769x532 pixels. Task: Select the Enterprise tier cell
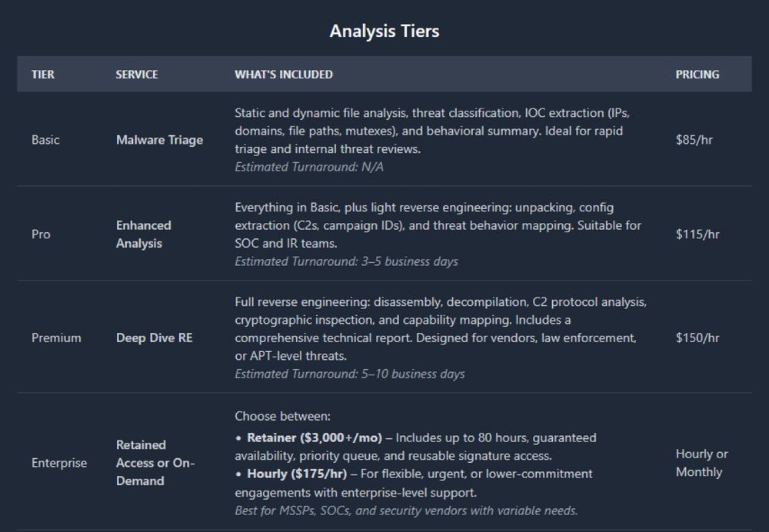pyautogui.click(x=59, y=463)
